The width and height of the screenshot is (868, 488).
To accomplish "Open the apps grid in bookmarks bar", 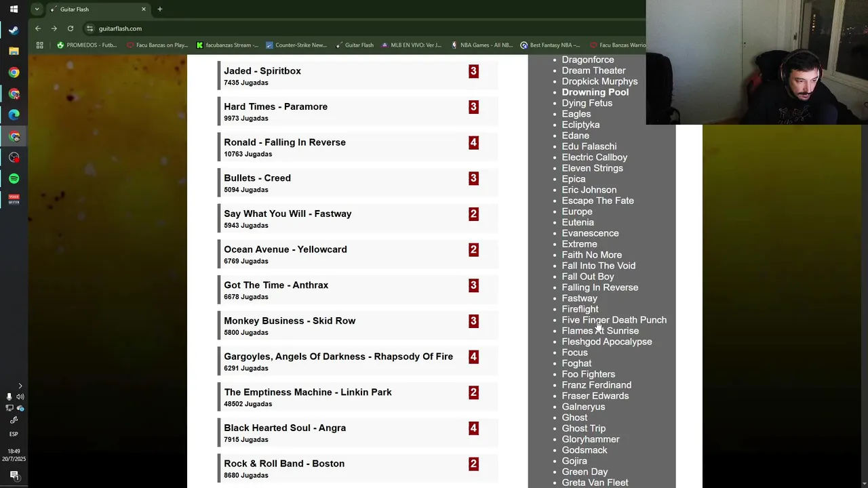I will (x=39, y=45).
